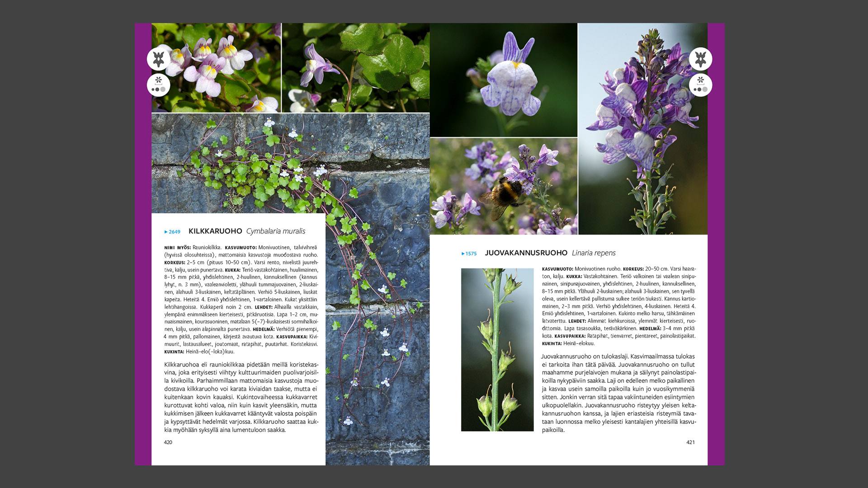The image size is (868, 488).
Task: Open the seed capsule stem photo
Action: (x=497, y=349)
